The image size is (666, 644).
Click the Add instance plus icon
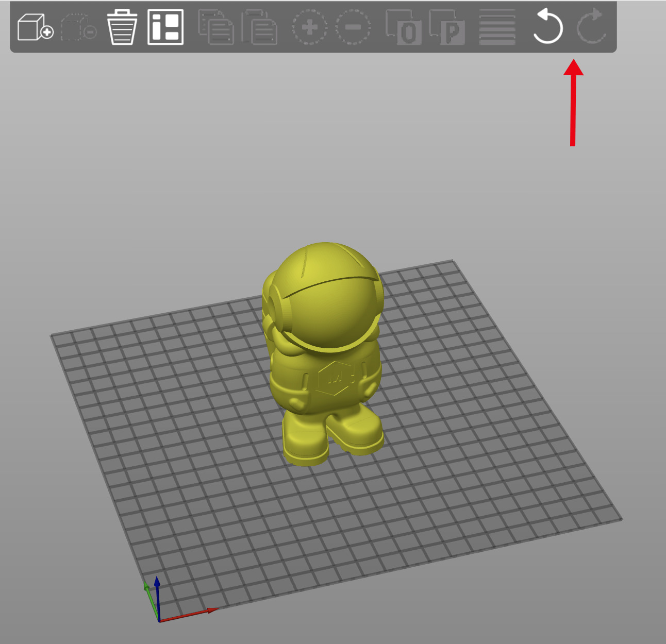(309, 27)
